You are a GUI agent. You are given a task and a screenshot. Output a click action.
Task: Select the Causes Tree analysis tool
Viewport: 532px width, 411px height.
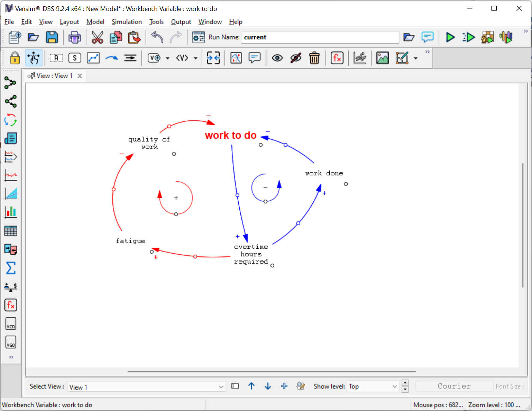click(11, 83)
